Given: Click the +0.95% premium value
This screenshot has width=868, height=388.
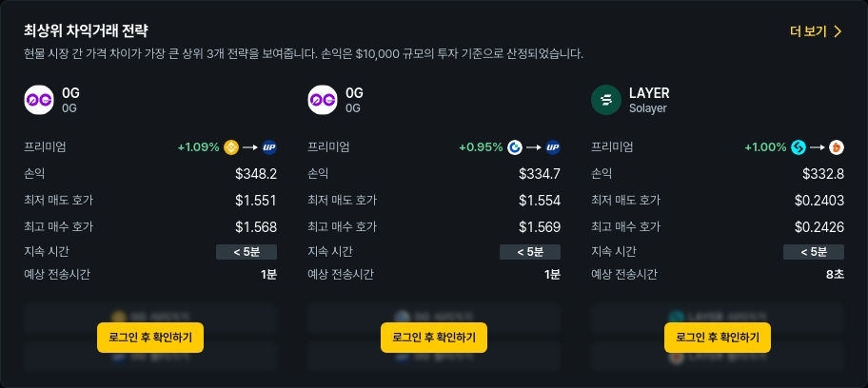Looking at the screenshot, I should click(481, 147).
